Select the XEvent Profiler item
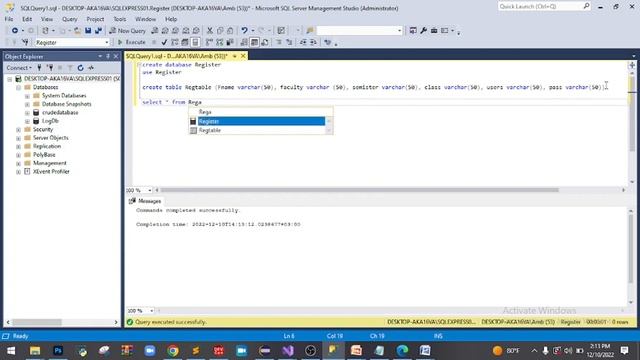This screenshot has width=640, height=360. coord(51,171)
